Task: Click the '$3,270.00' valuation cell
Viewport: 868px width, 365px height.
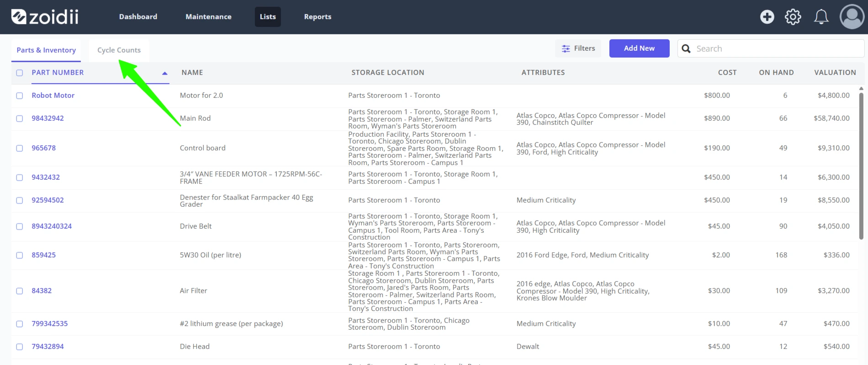Action: (834, 291)
